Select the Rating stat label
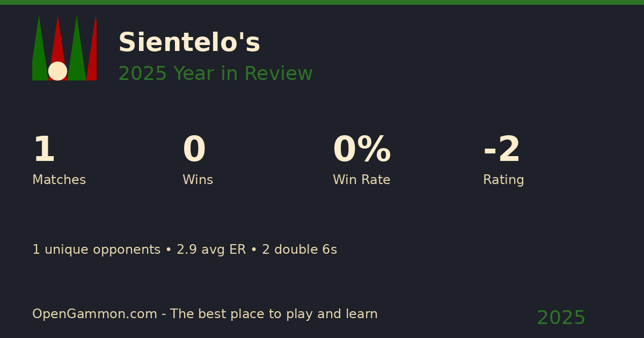 (x=503, y=180)
